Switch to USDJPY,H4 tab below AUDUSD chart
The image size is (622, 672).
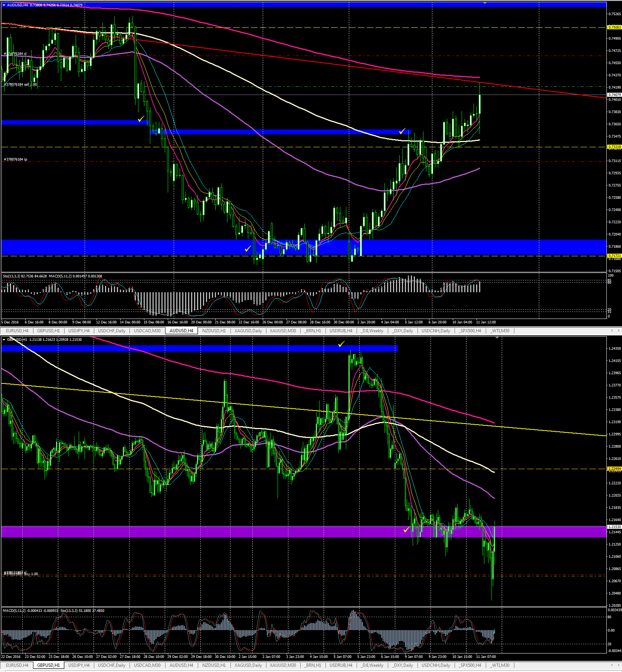(x=79, y=331)
